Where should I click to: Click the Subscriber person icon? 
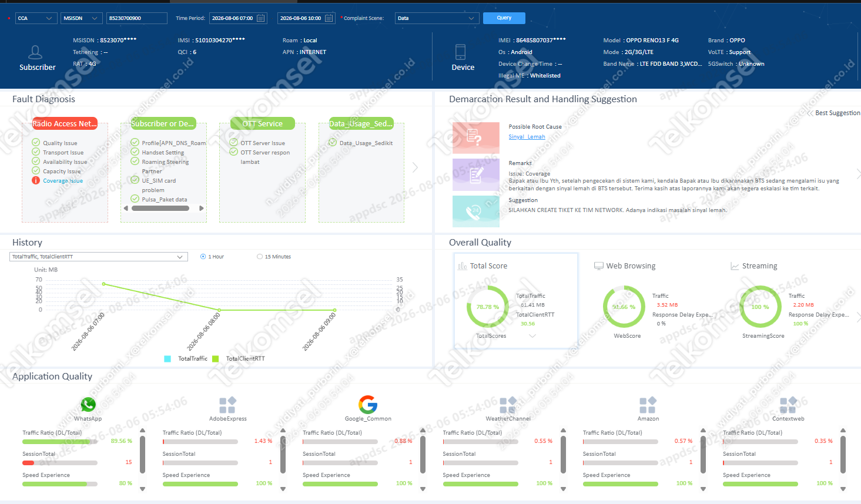click(x=35, y=52)
